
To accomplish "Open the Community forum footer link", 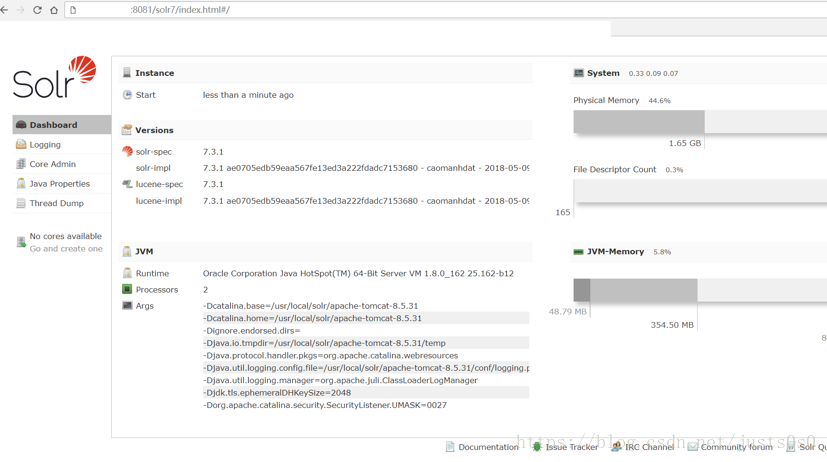I will coord(736,447).
